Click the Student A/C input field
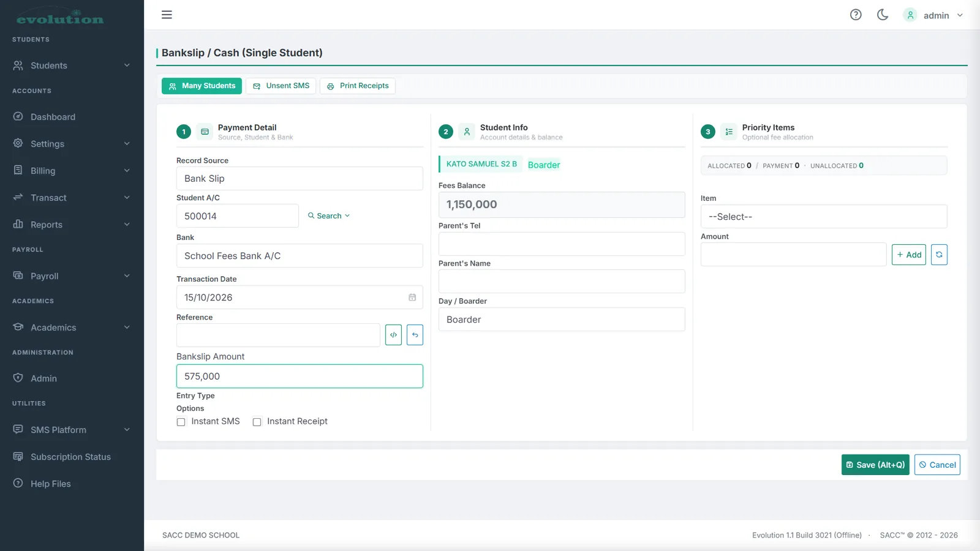This screenshot has height=551, width=980. [238, 216]
